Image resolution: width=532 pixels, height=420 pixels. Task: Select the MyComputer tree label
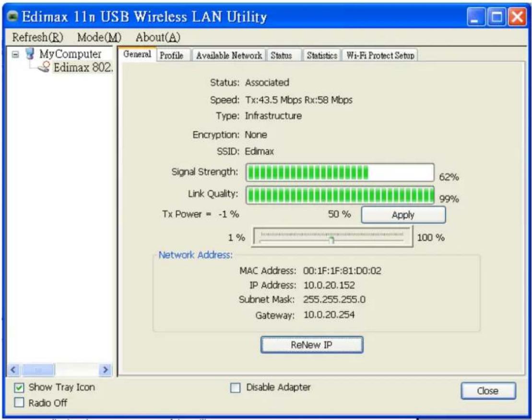pos(70,54)
